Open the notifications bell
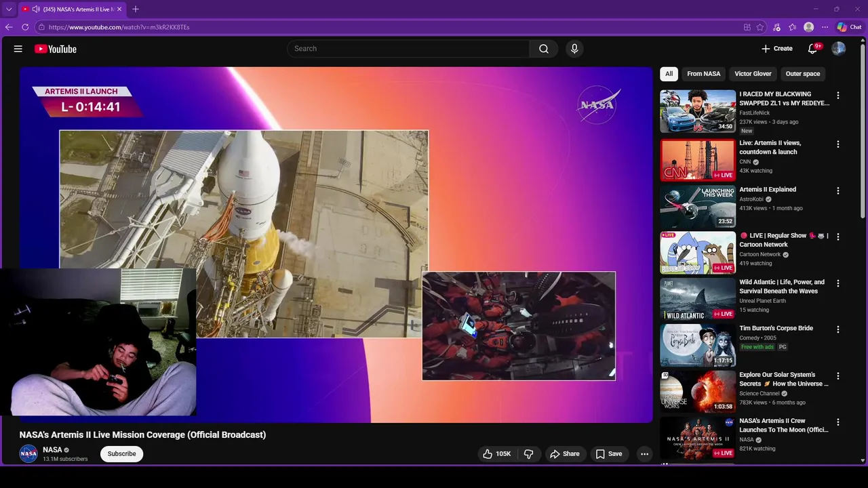 [812, 49]
